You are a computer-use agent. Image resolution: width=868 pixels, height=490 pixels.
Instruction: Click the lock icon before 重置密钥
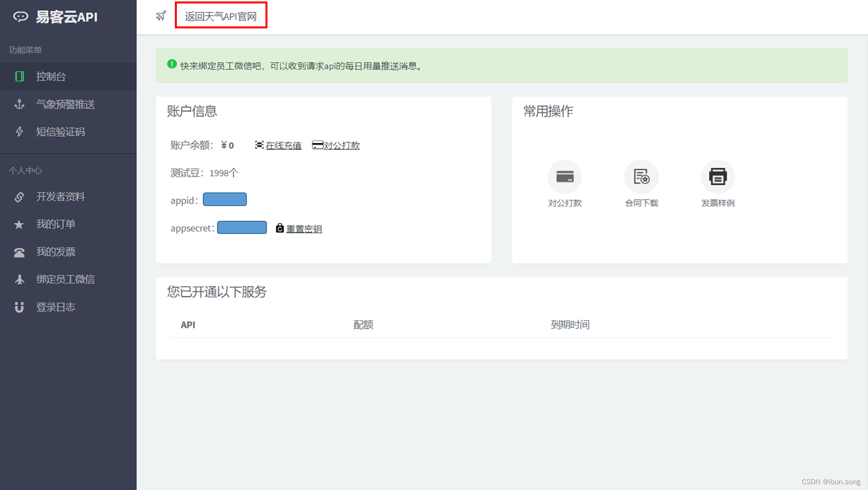280,228
